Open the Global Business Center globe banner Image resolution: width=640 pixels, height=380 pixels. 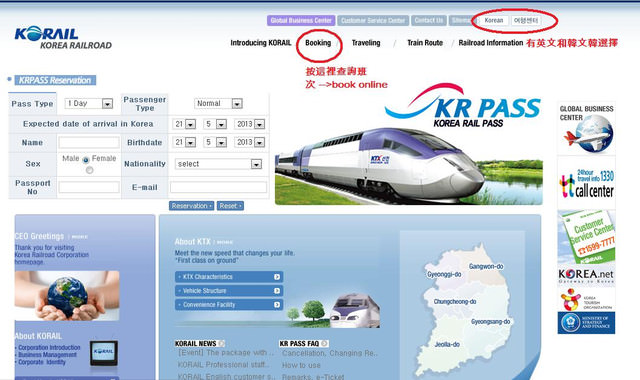[x=587, y=128]
